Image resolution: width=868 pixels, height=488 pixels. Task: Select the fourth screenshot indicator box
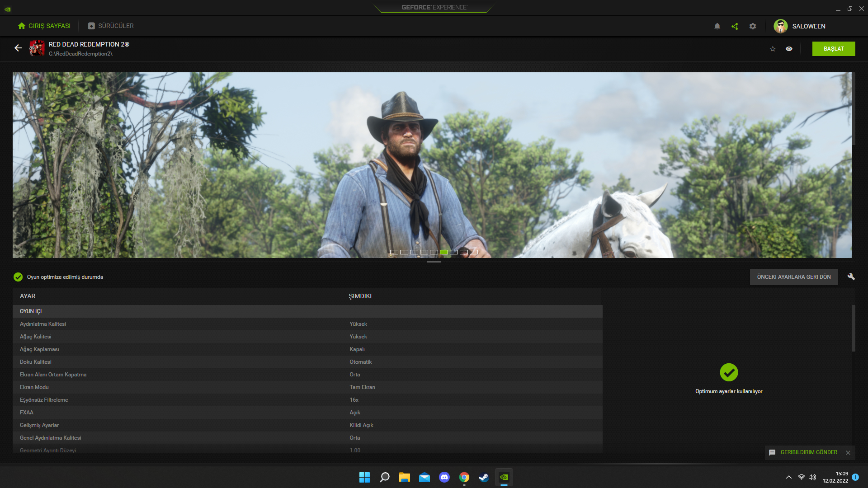coord(424,252)
